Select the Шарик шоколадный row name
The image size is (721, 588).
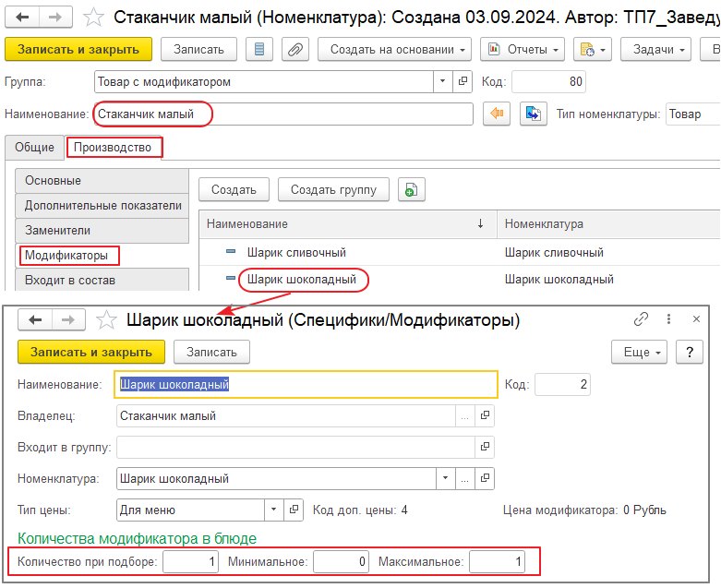[302, 279]
